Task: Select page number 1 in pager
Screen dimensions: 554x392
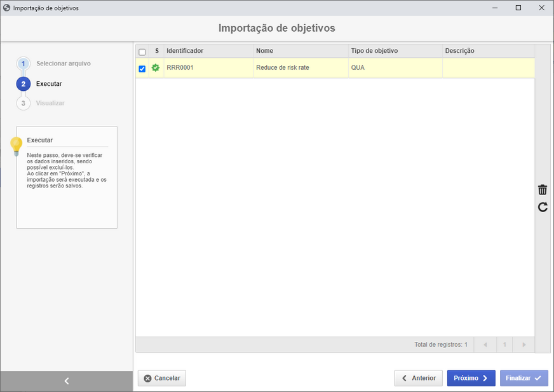Action: tap(504, 344)
